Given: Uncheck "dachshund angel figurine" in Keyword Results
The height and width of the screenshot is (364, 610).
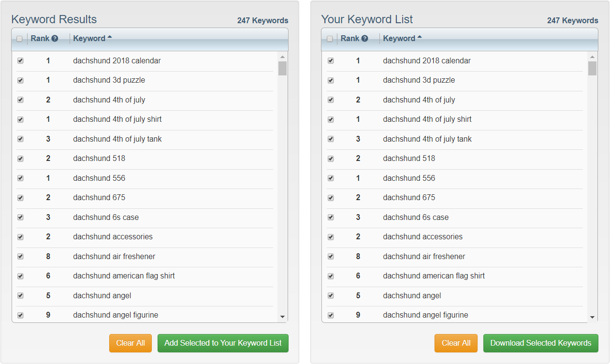Looking at the screenshot, I should point(20,315).
